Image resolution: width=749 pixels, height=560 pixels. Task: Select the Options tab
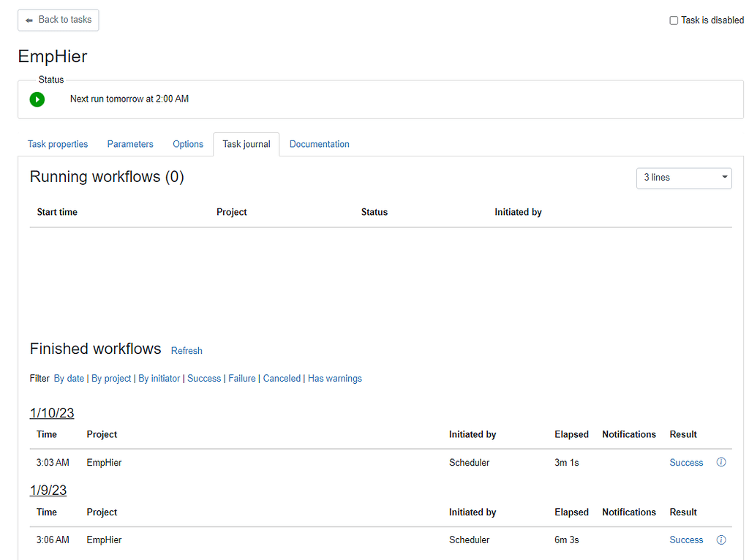click(188, 144)
